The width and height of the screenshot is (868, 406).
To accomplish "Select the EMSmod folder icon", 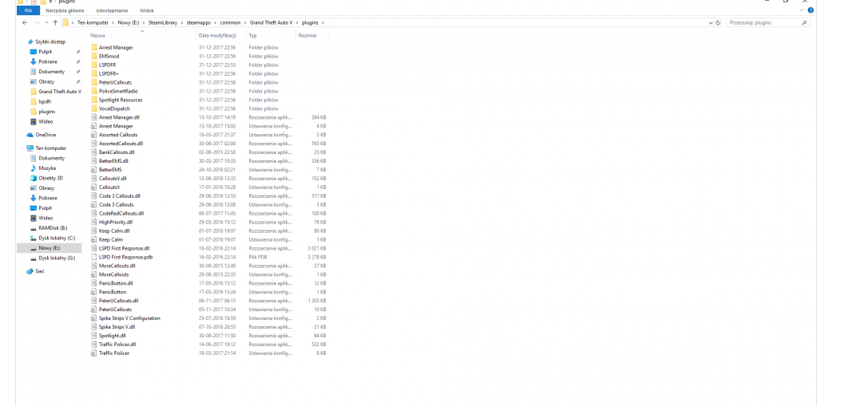I will click(x=93, y=56).
